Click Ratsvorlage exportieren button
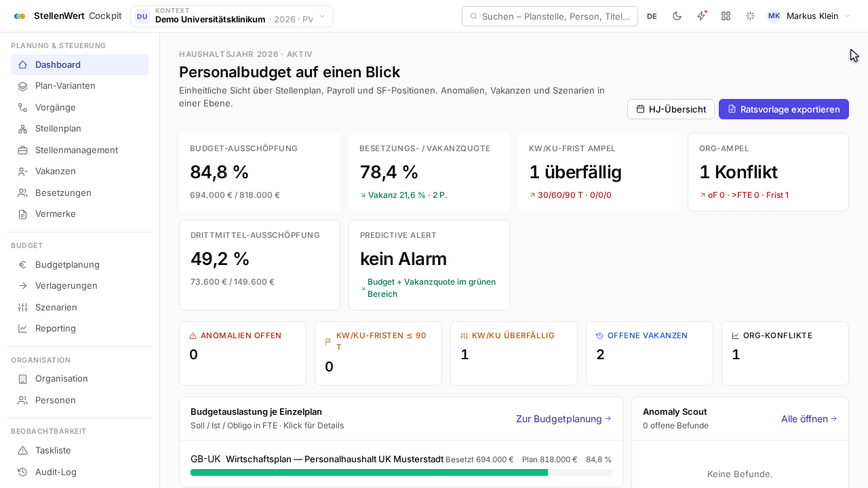Image resolution: width=868 pixels, height=488 pixels. point(784,109)
